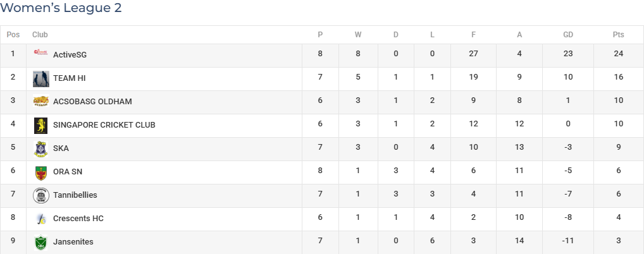
Task: Click the W wins column header
Action: (x=357, y=35)
